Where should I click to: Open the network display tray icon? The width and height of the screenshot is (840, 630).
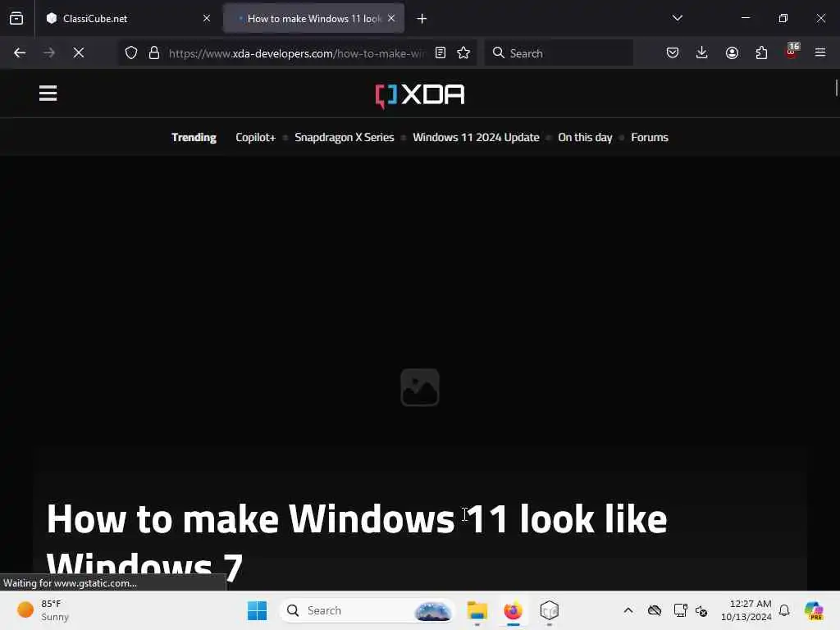click(x=680, y=610)
